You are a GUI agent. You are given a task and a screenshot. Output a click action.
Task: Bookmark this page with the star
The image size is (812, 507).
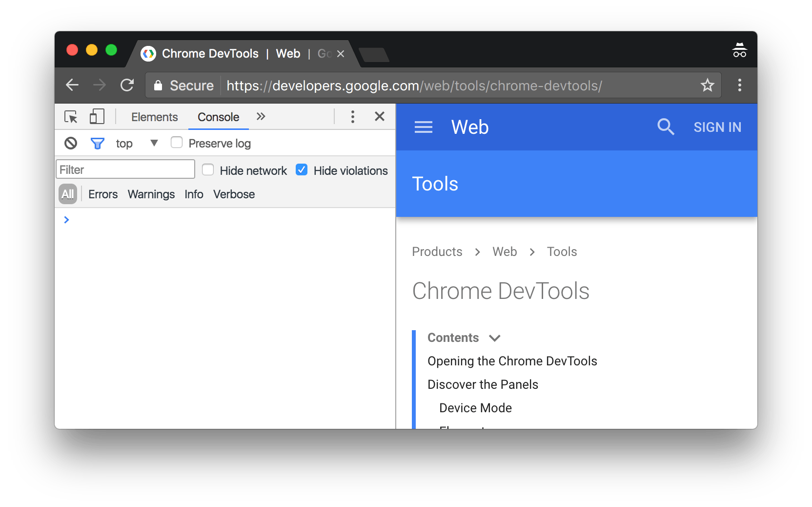[707, 85]
